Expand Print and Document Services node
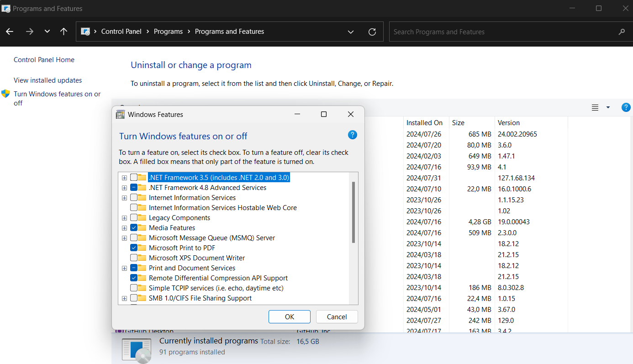633x364 pixels. pyautogui.click(x=124, y=268)
